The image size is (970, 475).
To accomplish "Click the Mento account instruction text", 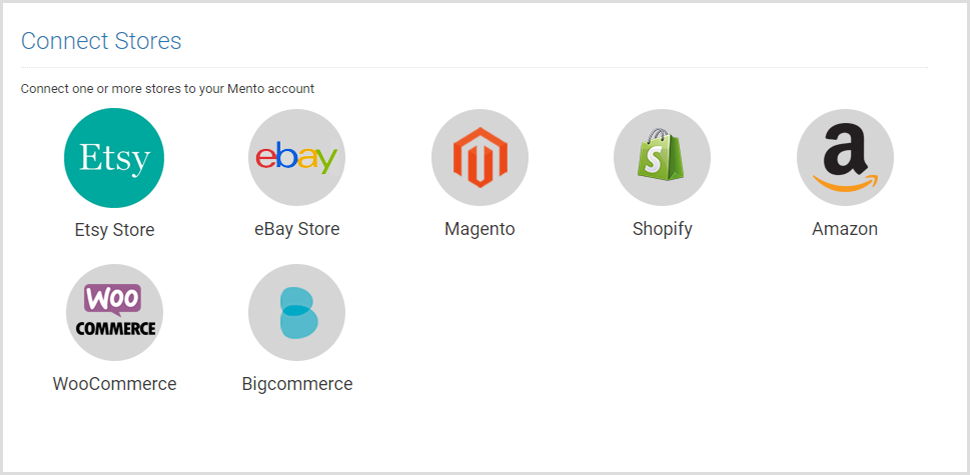I will point(168,88).
